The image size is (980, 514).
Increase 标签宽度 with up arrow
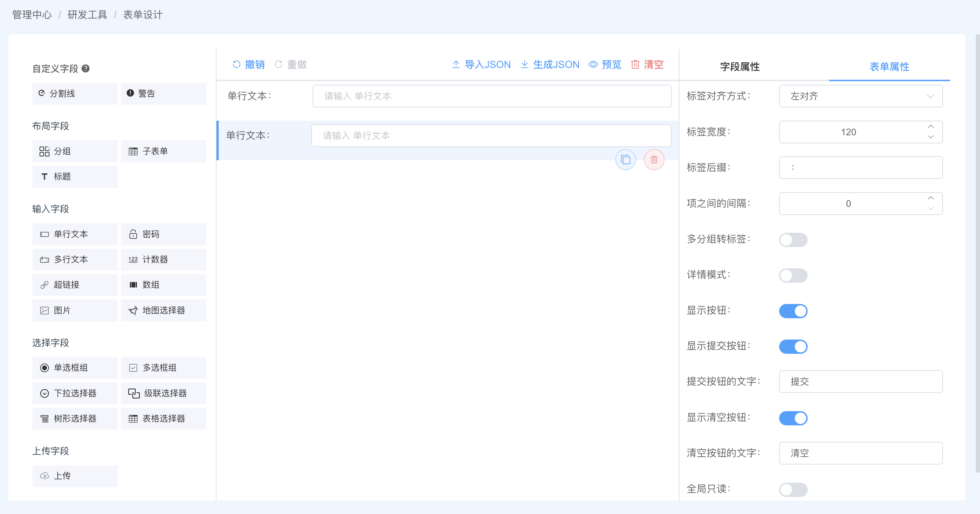[x=931, y=127]
